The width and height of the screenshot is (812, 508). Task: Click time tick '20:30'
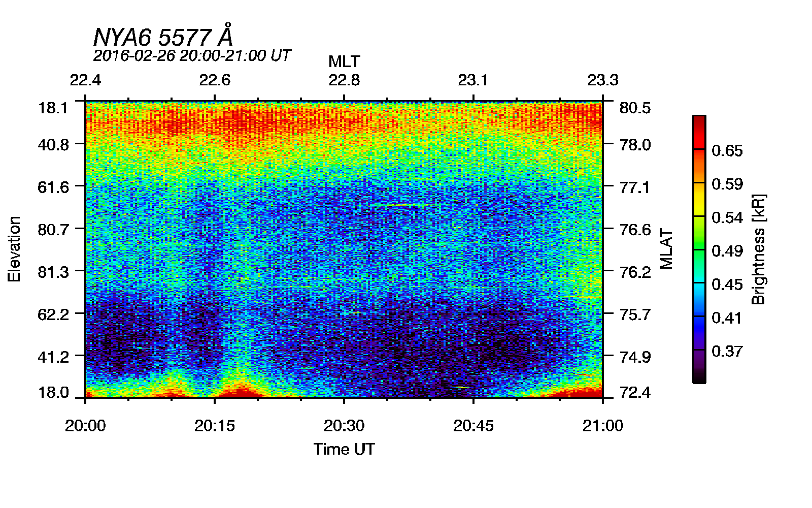(x=344, y=426)
